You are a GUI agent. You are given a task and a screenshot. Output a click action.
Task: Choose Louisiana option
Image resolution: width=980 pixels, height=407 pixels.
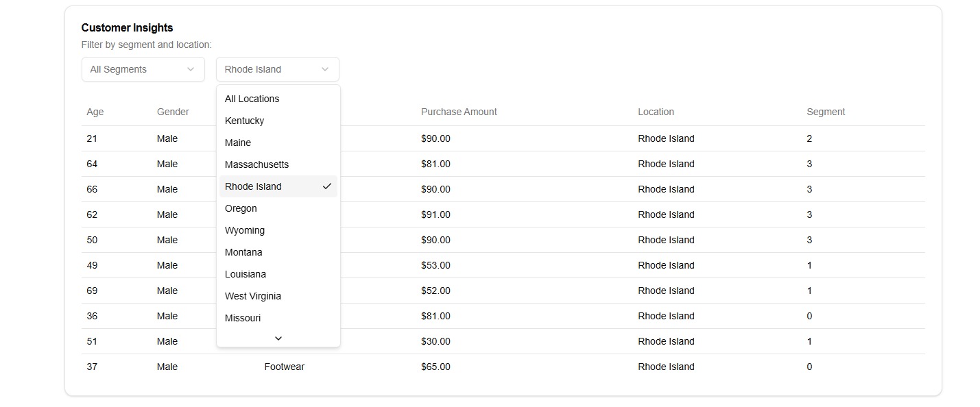tap(246, 274)
